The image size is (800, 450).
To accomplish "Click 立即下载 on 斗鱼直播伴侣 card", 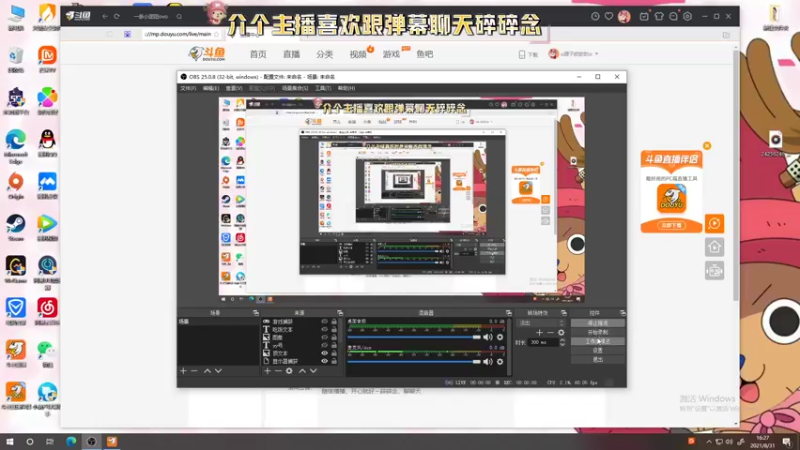I will point(671,225).
